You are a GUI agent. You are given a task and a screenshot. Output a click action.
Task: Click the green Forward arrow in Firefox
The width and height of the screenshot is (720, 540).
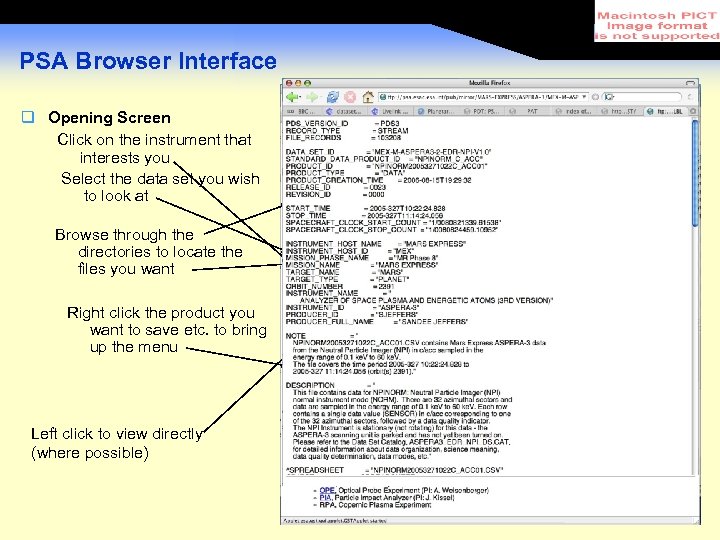[312, 97]
